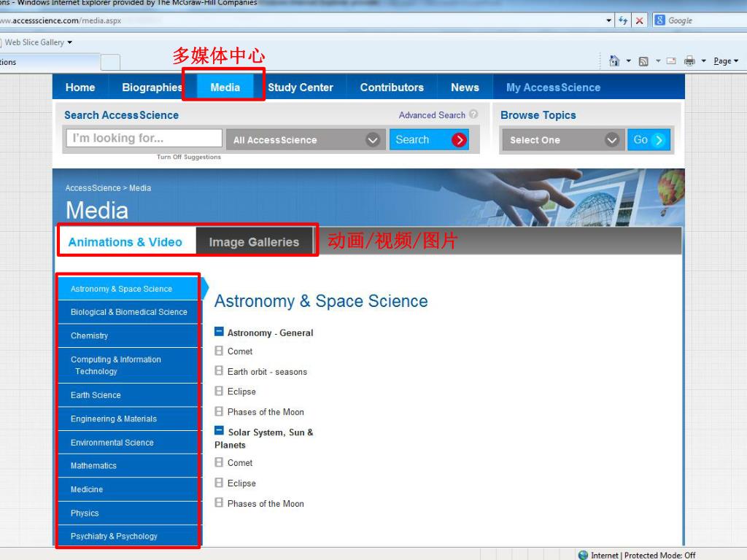Click the red arrow on Search button
This screenshot has height=560, width=747.
point(460,140)
